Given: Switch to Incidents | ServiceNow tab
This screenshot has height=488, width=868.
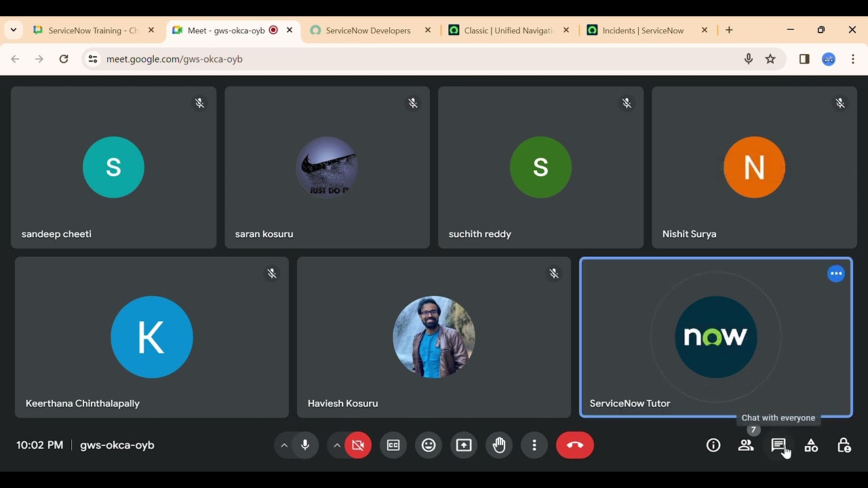Looking at the screenshot, I should click(647, 30).
